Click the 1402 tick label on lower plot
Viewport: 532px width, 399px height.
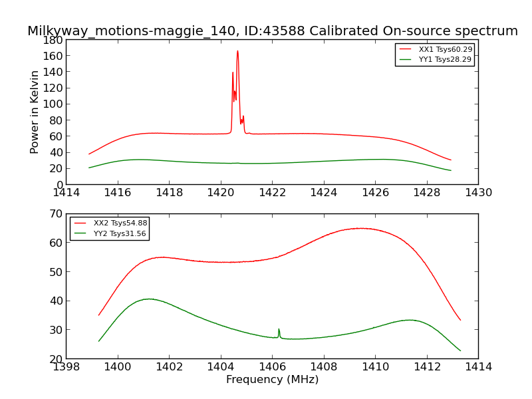pos(170,367)
